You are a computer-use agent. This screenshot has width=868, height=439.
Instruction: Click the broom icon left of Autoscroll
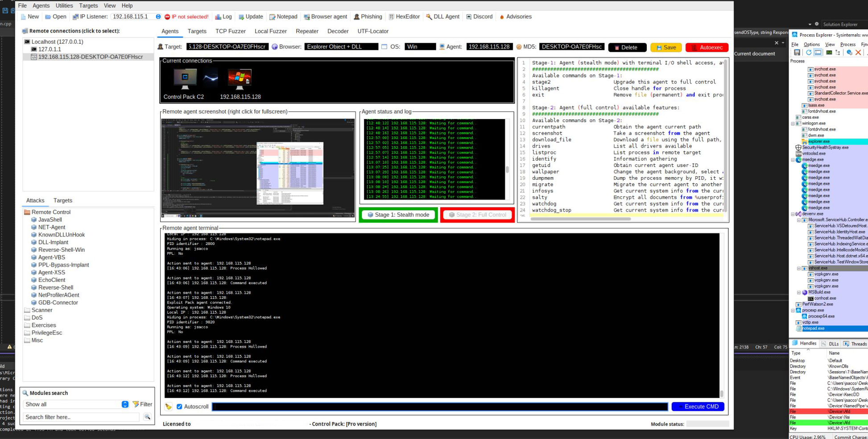tap(169, 406)
